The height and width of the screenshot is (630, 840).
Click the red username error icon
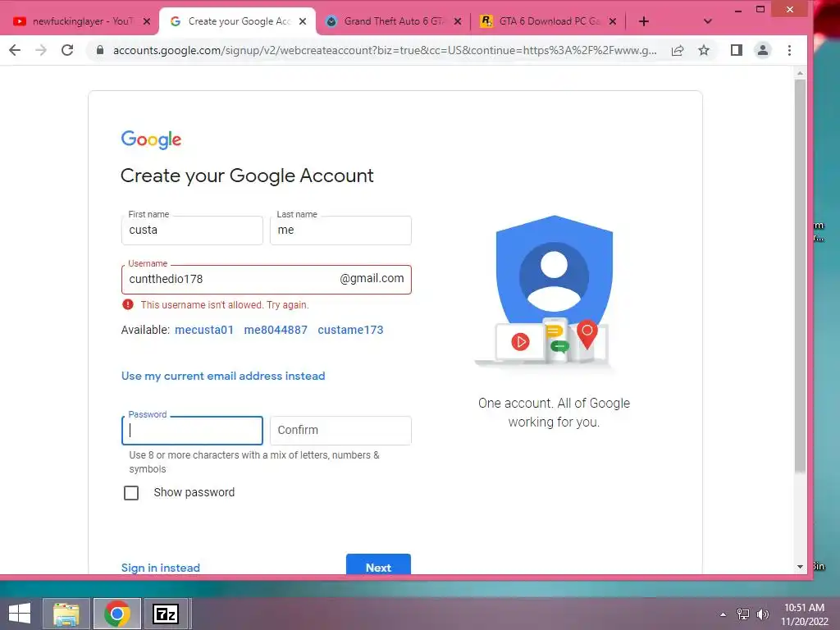tap(127, 305)
